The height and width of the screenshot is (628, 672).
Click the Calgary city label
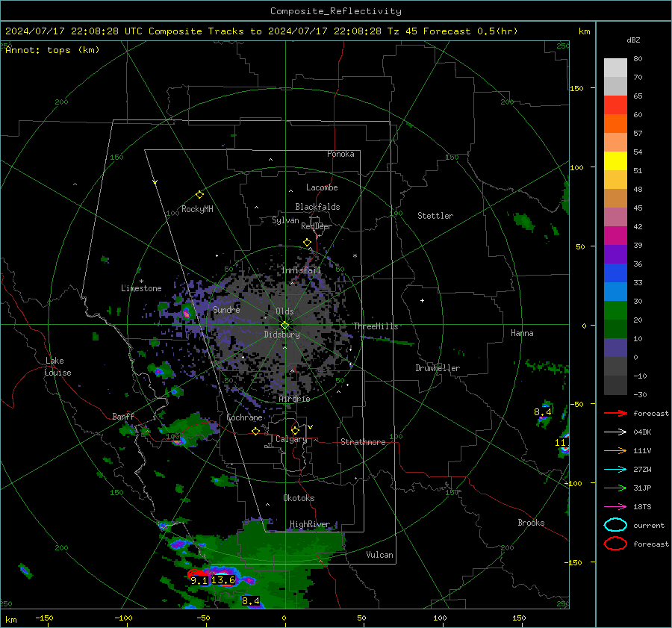291,439
